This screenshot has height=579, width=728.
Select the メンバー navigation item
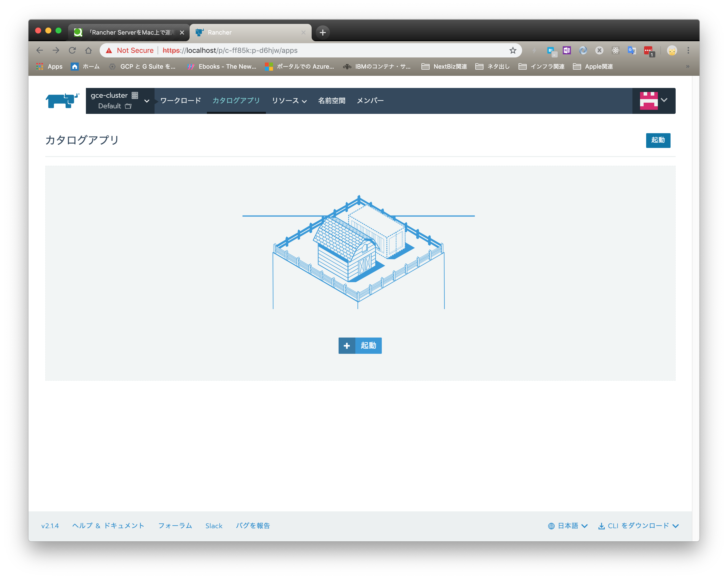(x=370, y=100)
